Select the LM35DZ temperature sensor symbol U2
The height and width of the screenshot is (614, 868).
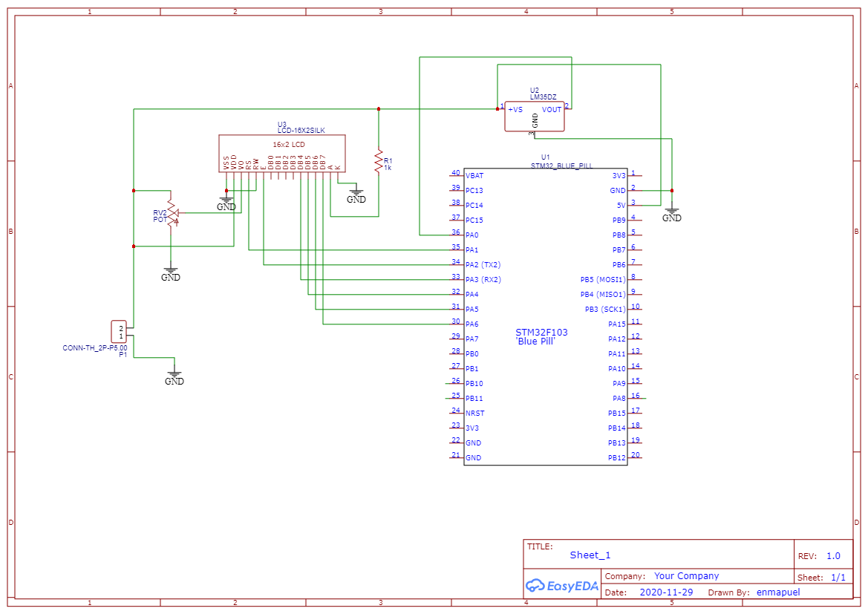[534, 115]
